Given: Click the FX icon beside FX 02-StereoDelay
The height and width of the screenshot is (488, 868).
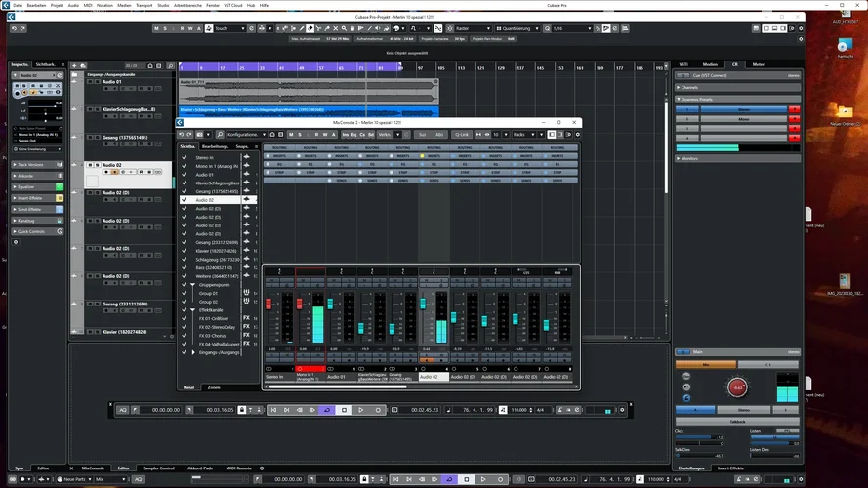Looking at the screenshot, I should coord(247,327).
